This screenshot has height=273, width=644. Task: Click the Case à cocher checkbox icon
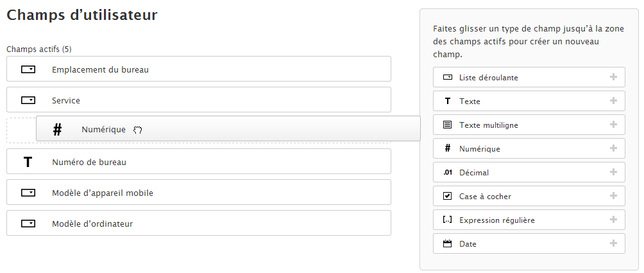coord(447,197)
